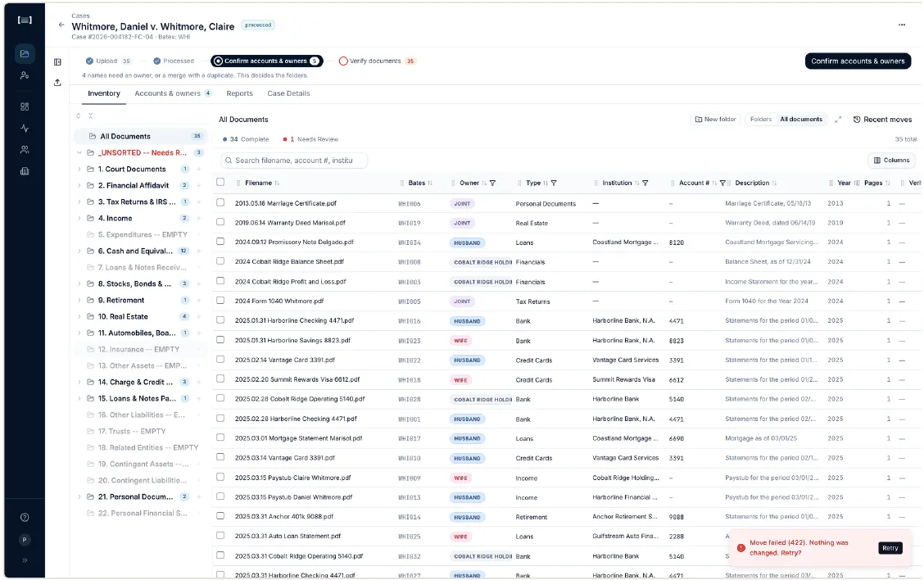
Task: Expand the 14. Charge & Credit folder
Action: click(79, 382)
